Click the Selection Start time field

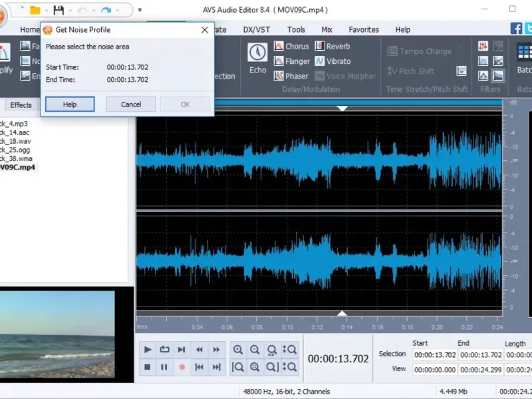click(434, 355)
